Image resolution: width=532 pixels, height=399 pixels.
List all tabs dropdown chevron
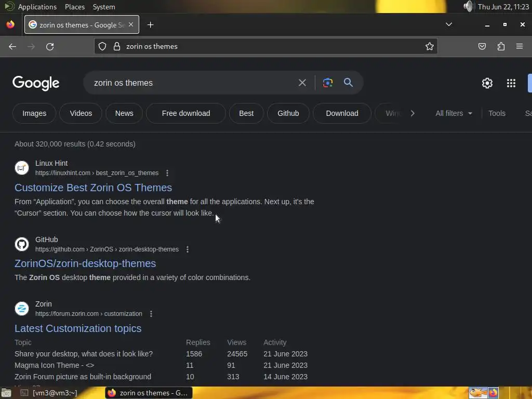tap(448, 24)
